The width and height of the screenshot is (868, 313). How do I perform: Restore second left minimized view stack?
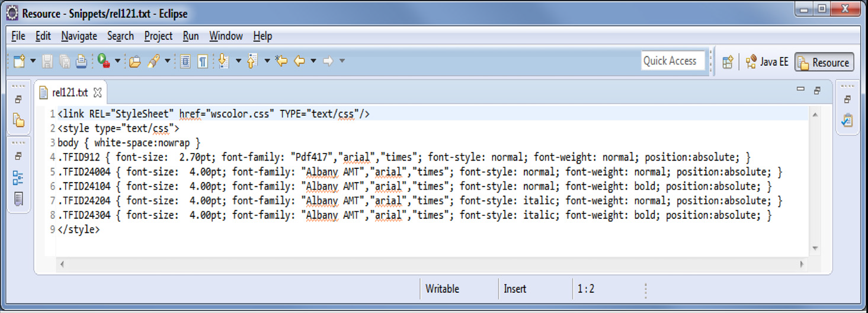click(x=18, y=156)
